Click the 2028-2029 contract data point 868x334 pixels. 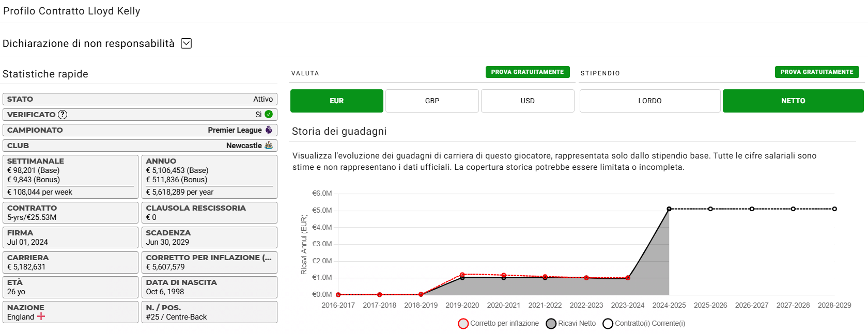pyautogui.click(x=834, y=209)
